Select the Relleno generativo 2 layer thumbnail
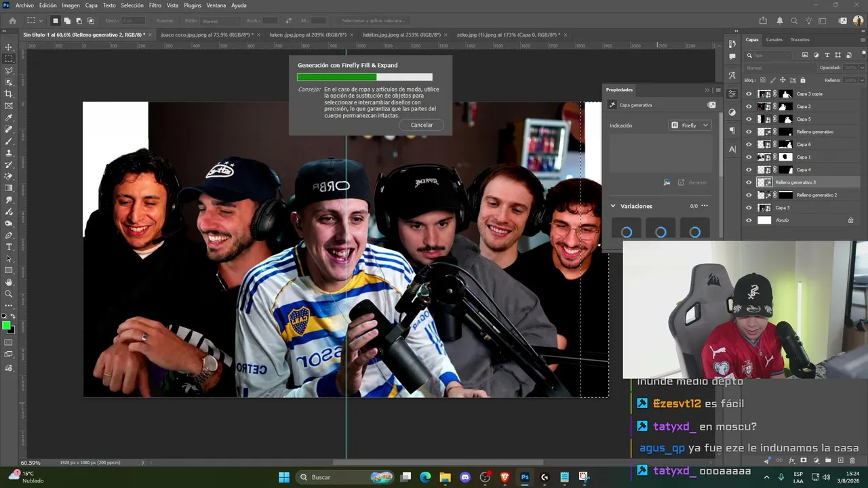Screen dimensions: 868x488 (x=764, y=195)
